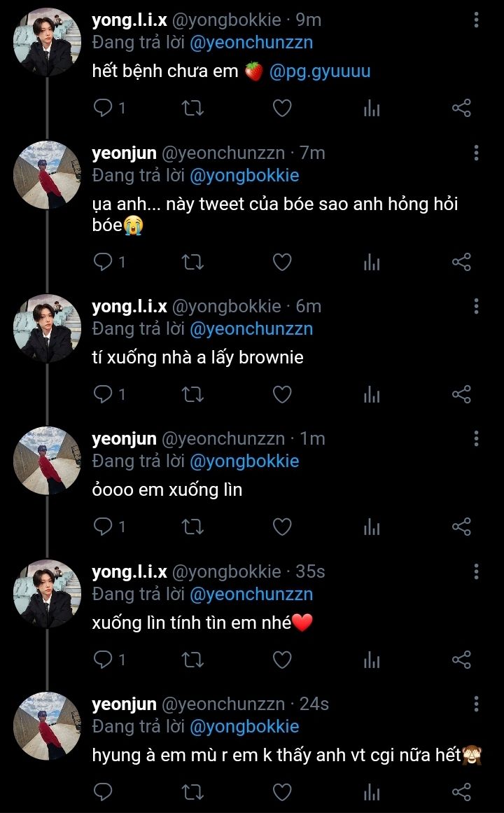Share the 'hết bệnh chưa em' tweet
The image size is (504, 813).
click(x=461, y=108)
